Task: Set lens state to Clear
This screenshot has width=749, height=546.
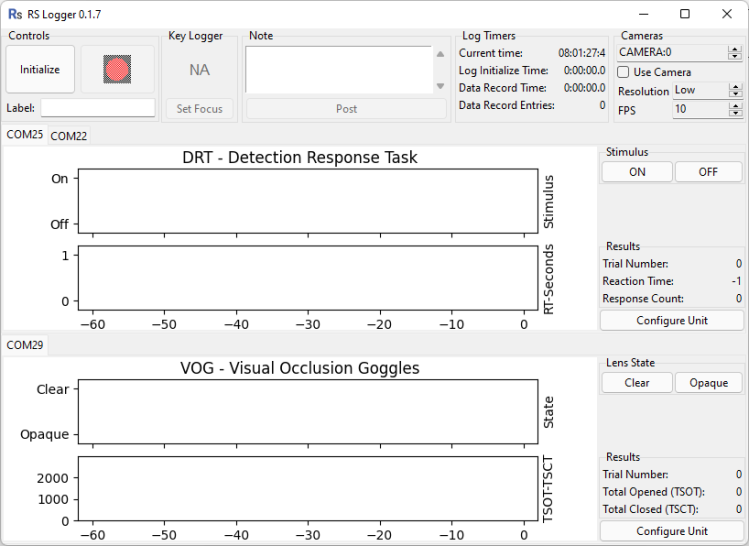Action: click(637, 383)
